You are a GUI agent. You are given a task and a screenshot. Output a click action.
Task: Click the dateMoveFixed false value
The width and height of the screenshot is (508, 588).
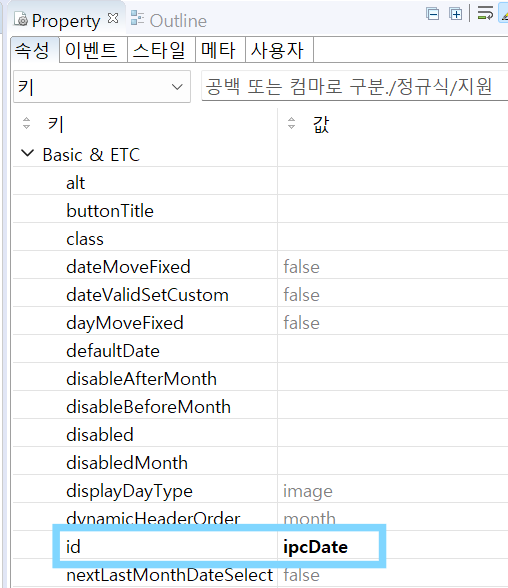(x=301, y=267)
